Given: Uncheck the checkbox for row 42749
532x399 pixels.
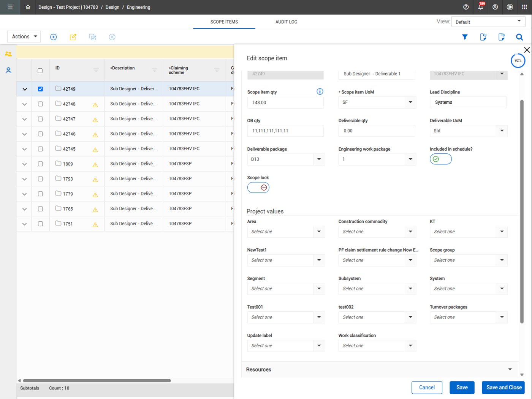Looking at the screenshot, I should [40, 89].
